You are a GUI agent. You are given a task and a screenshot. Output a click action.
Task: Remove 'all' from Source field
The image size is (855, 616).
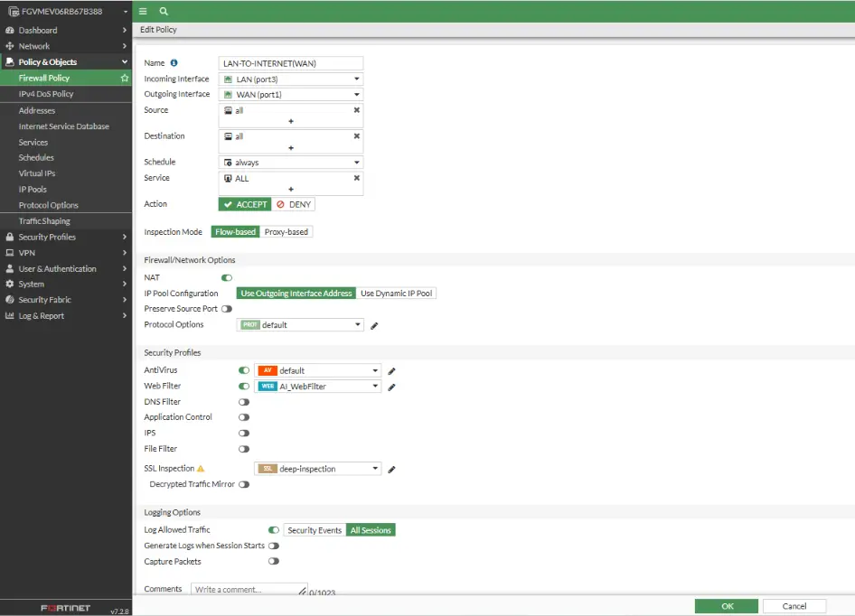[x=357, y=110]
